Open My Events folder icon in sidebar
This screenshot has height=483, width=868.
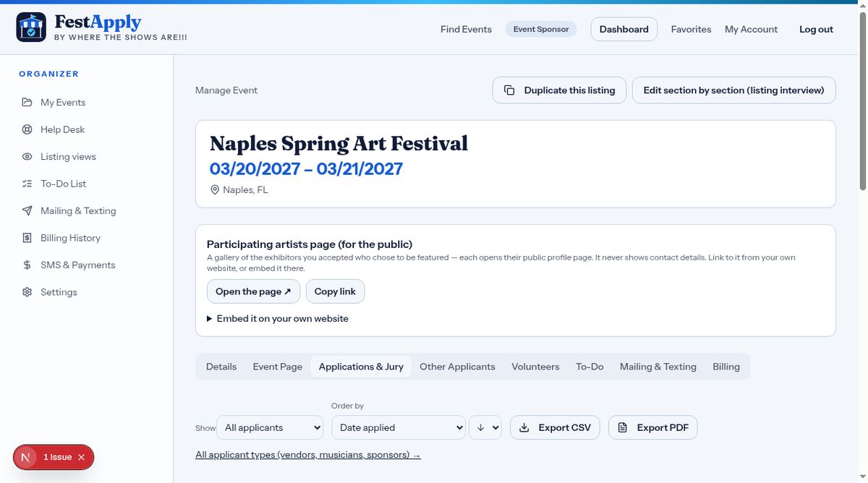(27, 103)
